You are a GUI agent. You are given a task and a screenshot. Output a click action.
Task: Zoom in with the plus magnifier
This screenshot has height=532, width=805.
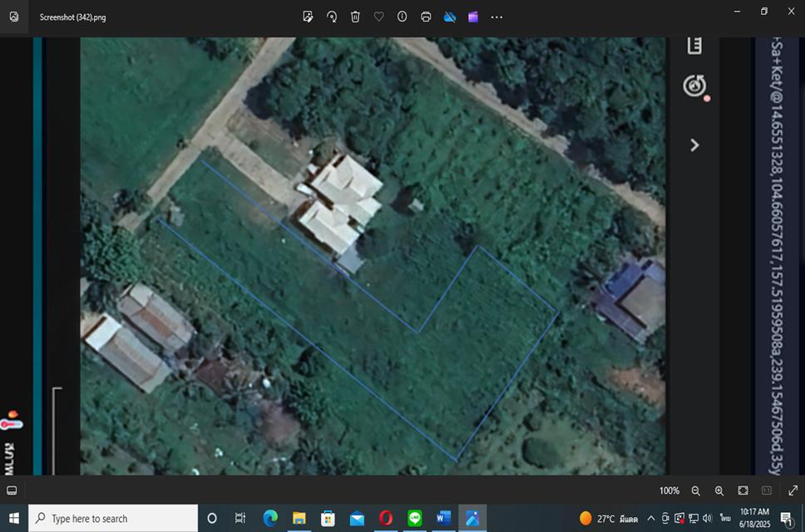719,490
